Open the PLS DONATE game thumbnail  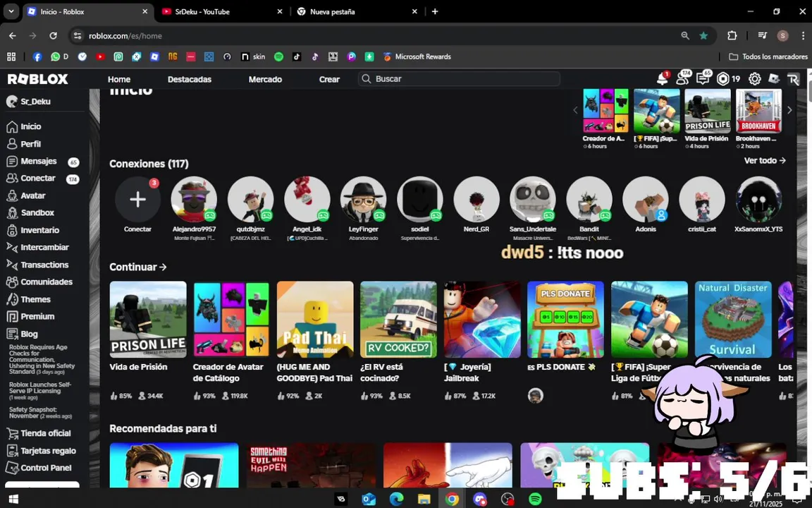point(565,320)
